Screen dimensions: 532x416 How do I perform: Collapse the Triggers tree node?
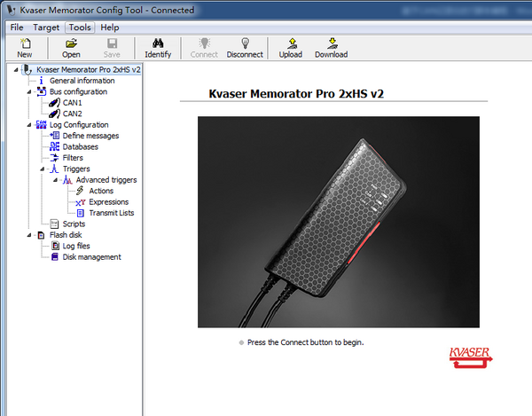42,169
